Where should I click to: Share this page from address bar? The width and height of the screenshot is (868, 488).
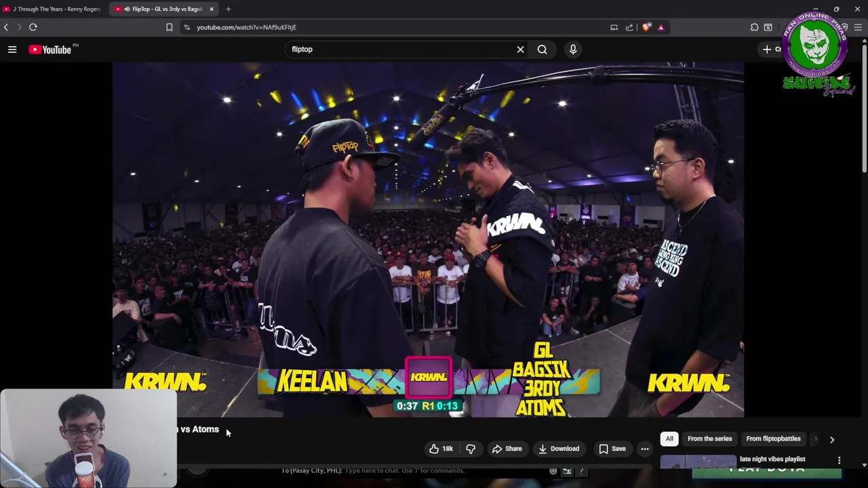click(629, 27)
